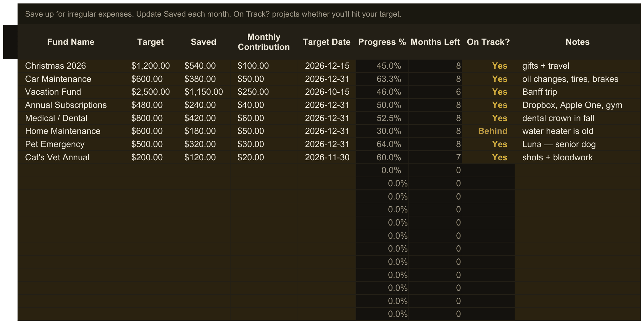644x324 pixels.
Task: Click the Vacation Fund name cell
Action: [x=71, y=92]
